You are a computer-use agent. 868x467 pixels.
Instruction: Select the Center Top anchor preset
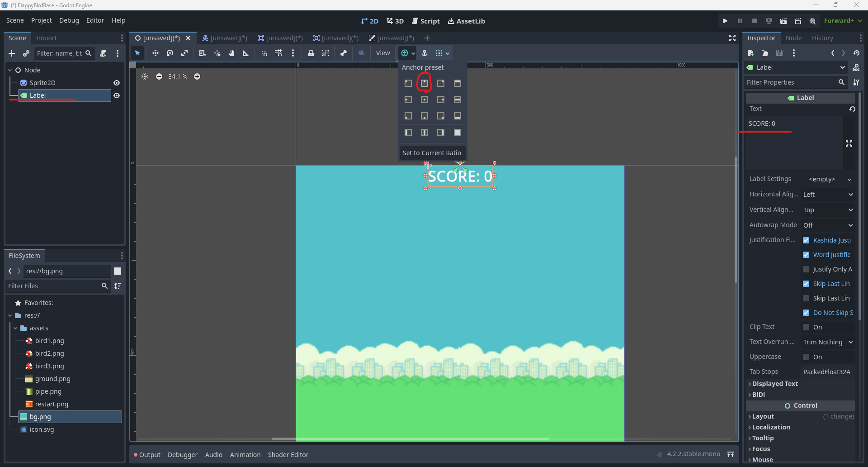(424, 83)
